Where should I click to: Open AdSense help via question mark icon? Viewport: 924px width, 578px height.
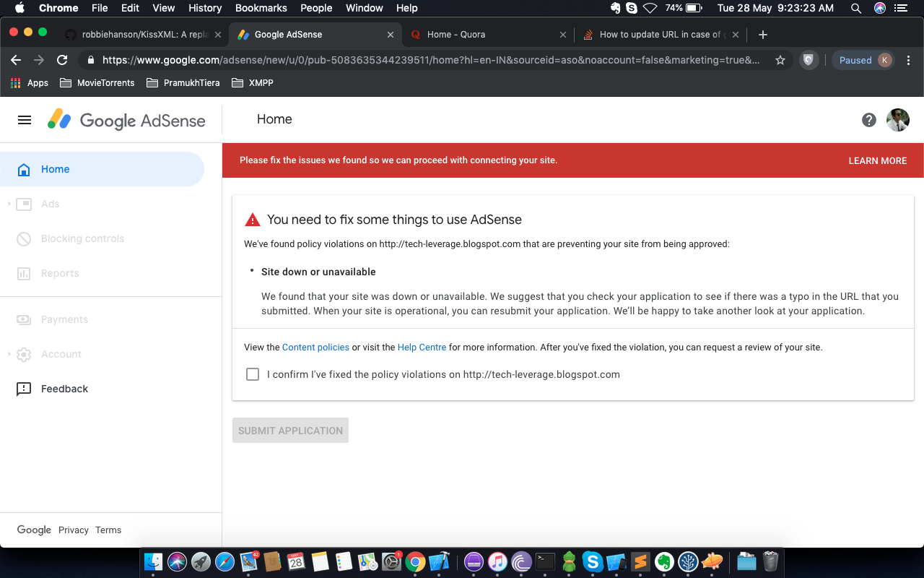tap(869, 120)
